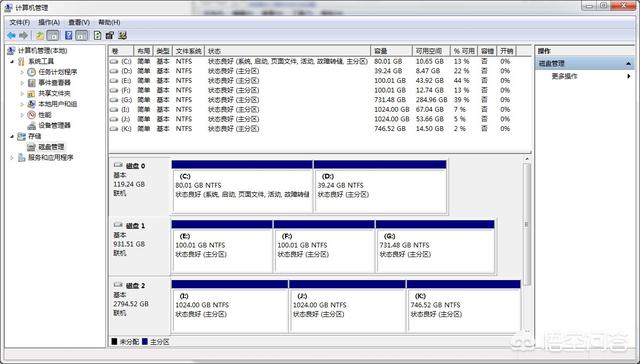
Task: Click the 14.50 GB free space cell
Action: [x=430, y=129]
